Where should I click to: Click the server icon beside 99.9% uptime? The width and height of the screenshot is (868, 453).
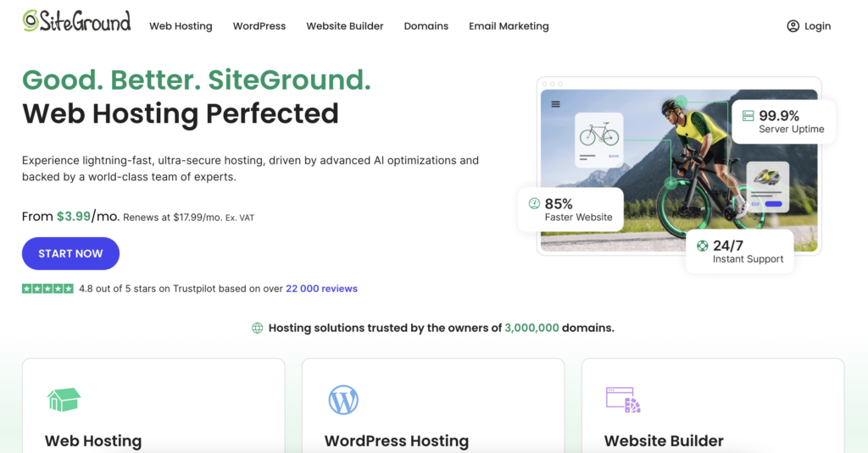[x=748, y=116]
